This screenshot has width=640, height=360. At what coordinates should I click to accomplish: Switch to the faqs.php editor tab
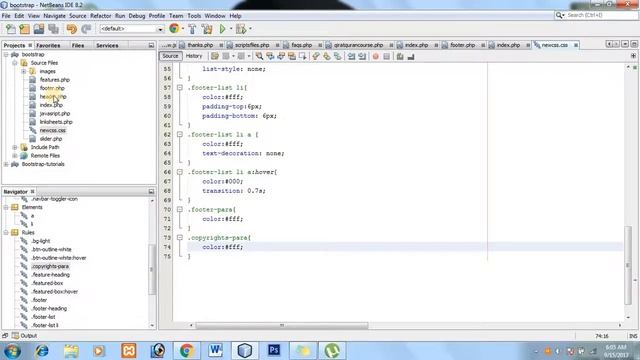[x=301, y=45]
